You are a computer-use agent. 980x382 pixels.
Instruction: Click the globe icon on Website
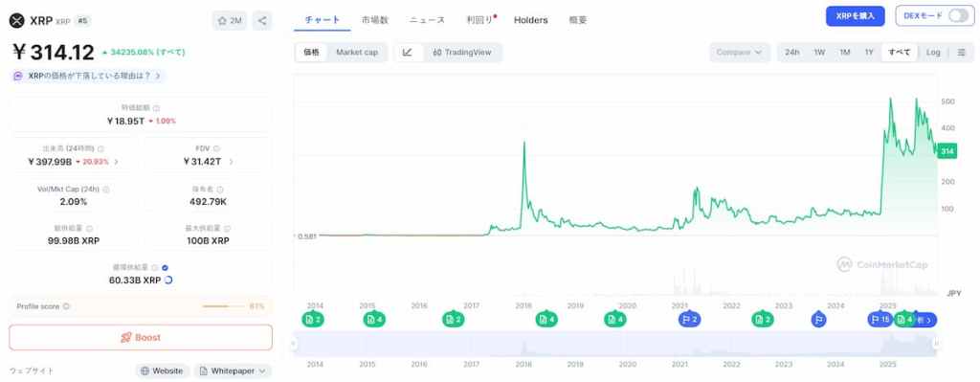coord(145,371)
